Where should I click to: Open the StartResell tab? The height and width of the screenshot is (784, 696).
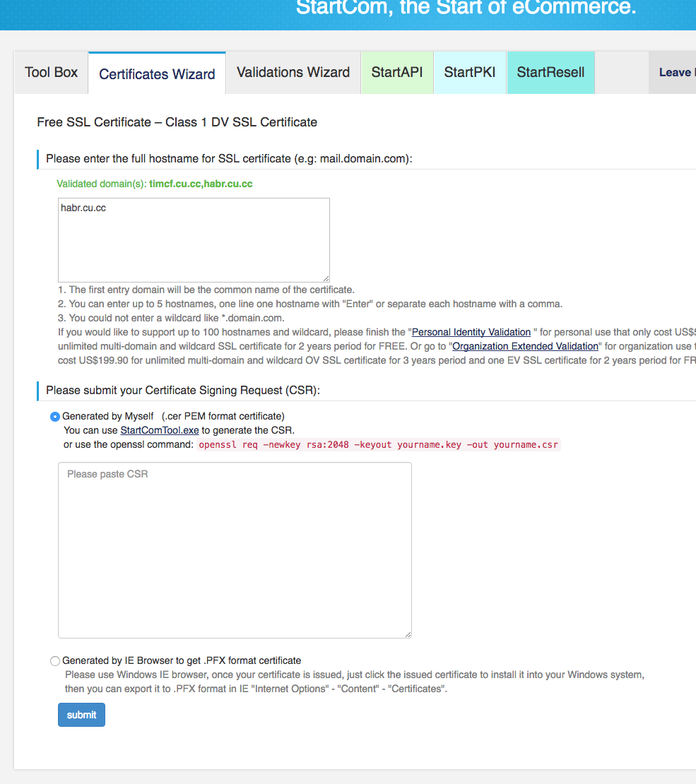click(x=550, y=73)
